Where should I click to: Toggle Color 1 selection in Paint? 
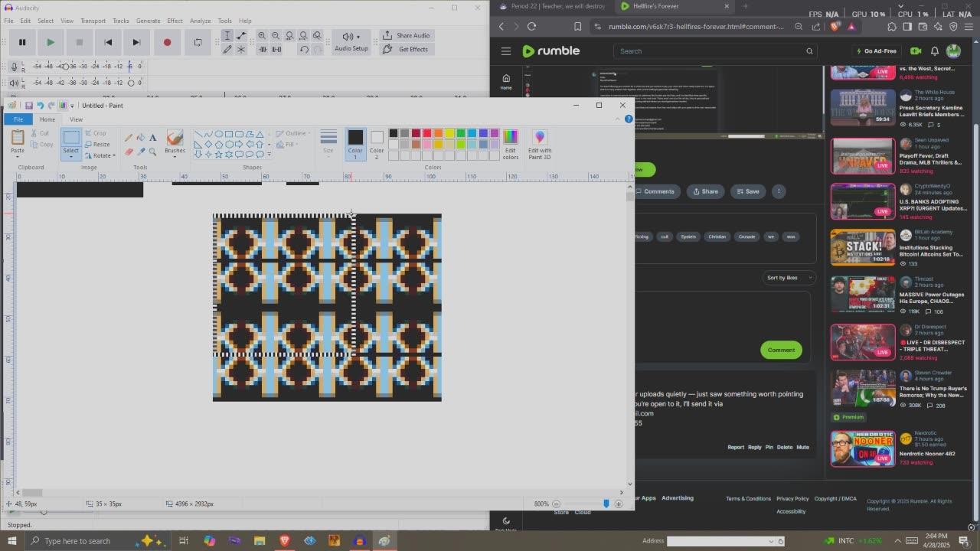point(355,143)
